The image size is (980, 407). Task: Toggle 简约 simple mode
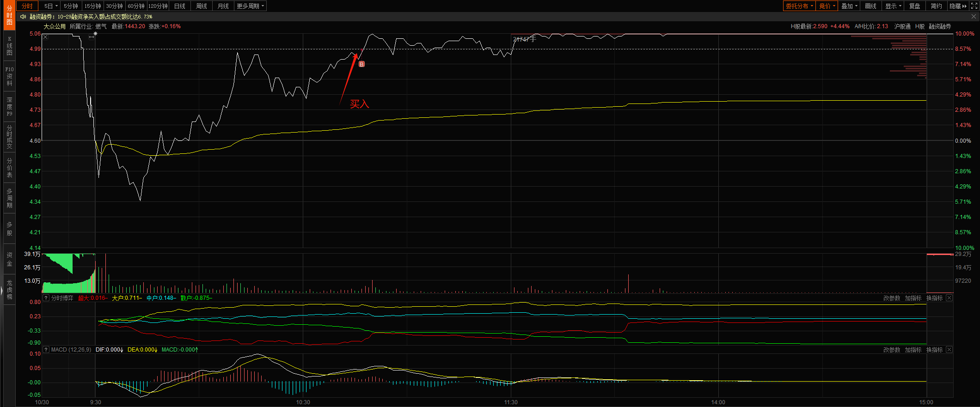coord(936,6)
